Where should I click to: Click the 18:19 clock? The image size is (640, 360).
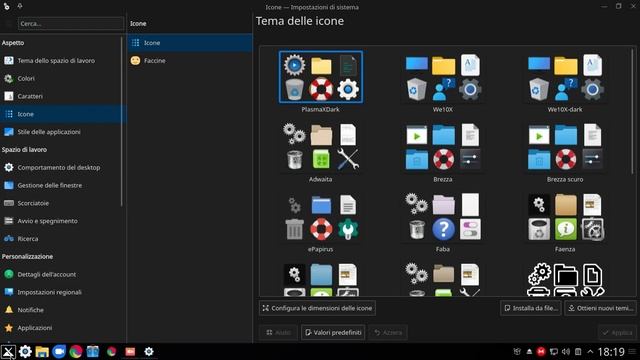coord(611,351)
